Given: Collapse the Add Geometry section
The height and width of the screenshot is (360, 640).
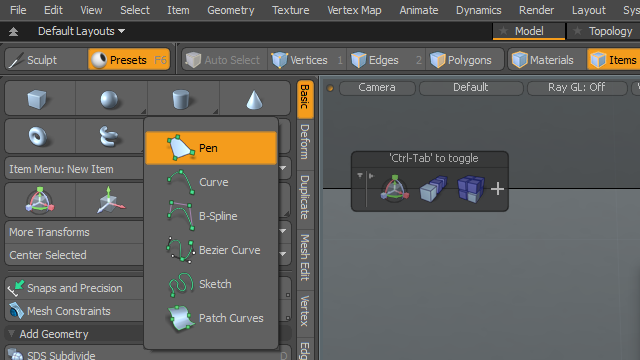Looking at the screenshot, I should point(11,334).
